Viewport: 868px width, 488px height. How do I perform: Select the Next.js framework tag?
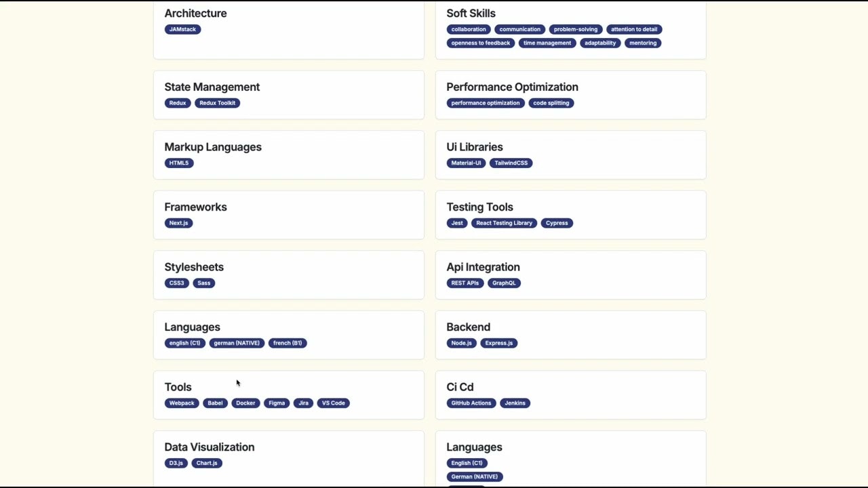click(x=178, y=223)
